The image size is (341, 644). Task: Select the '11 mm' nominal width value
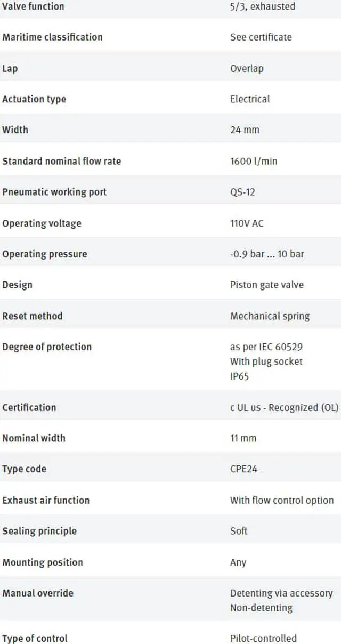point(243,438)
